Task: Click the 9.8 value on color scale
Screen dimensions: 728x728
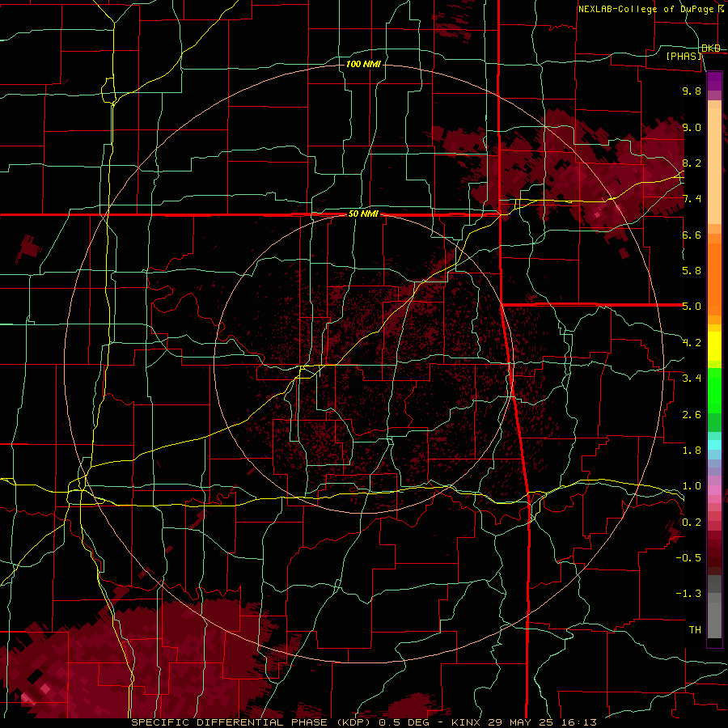Action: point(692,91)
